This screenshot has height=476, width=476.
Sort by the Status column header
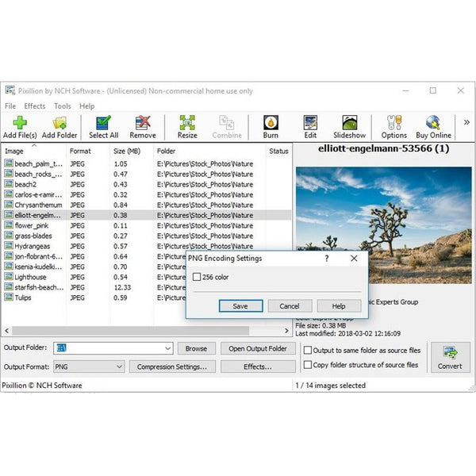click(278, 151)
